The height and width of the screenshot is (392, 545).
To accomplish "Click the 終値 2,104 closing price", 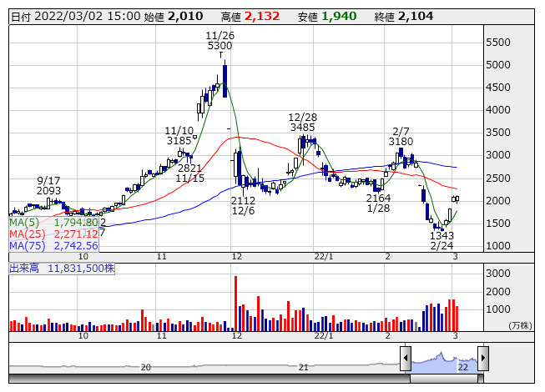I will coord(404,17).
